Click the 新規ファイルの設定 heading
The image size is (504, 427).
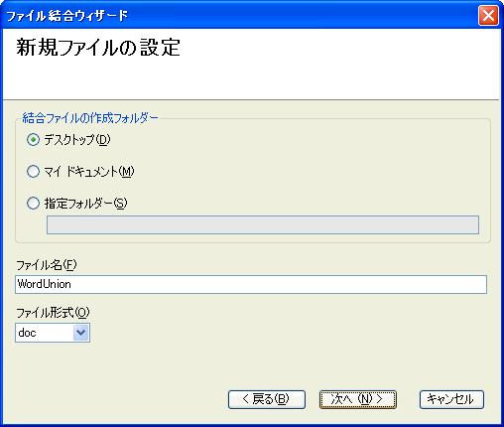98,48
